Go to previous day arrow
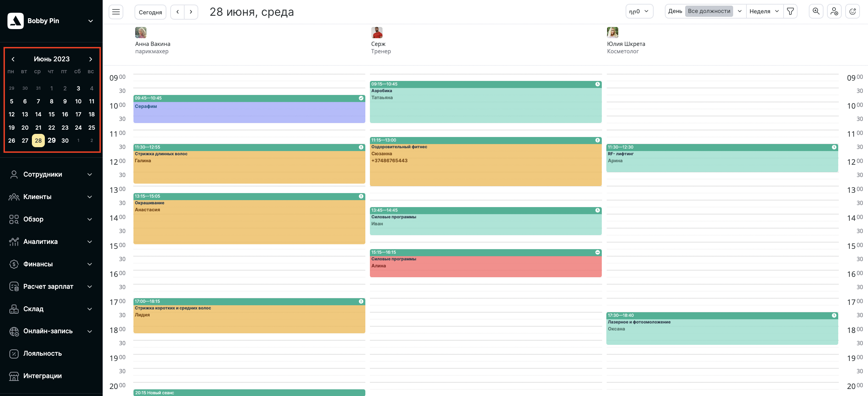 point(178,12)
